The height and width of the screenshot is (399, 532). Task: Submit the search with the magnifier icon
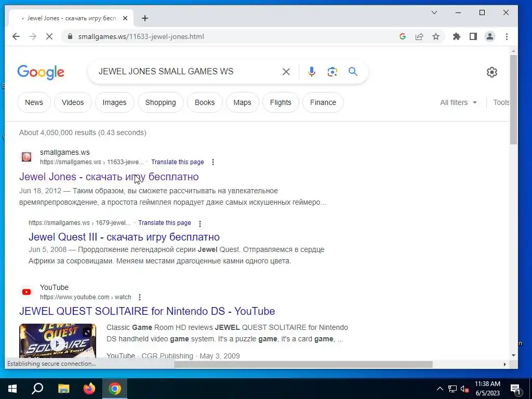353,72
